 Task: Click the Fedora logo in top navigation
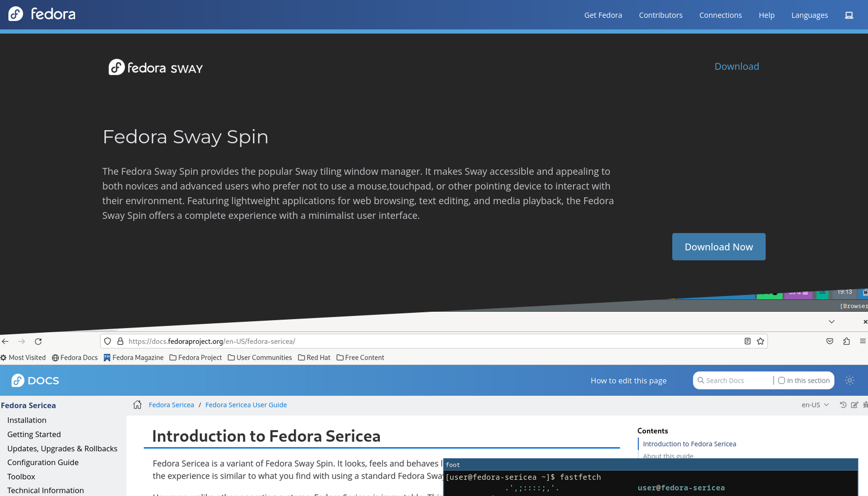[x=42, y=14]
